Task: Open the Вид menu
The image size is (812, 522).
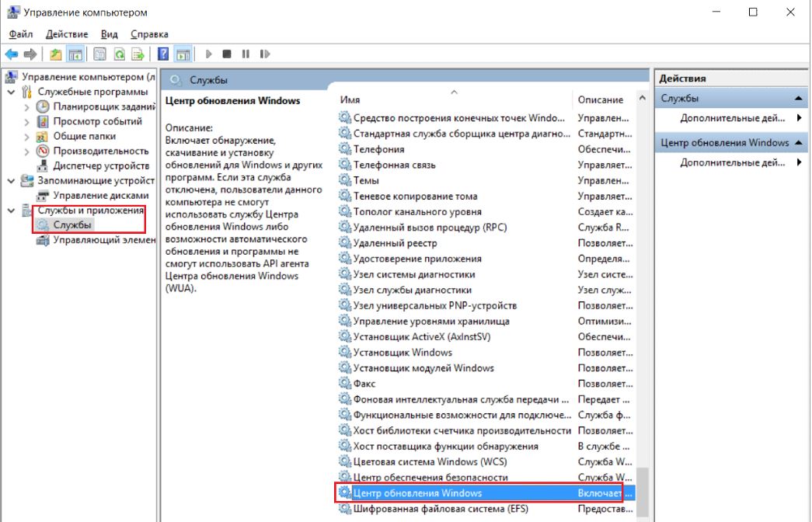Action: click(110, 34)
